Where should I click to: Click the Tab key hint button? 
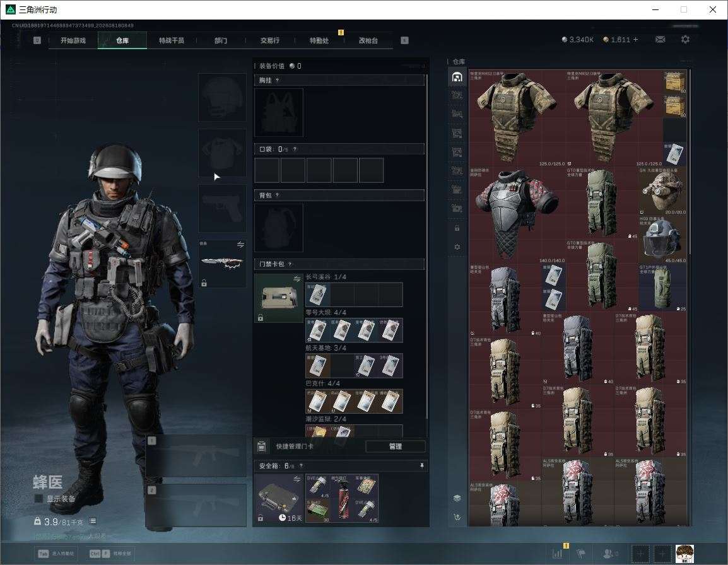click(x=56, y=554)
